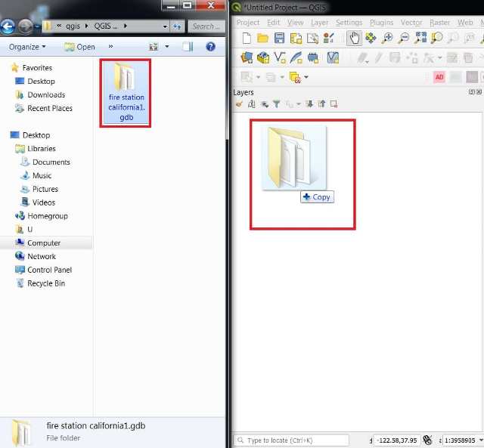Open the Explorer Help icon
The image size is (484, 448).
point(210,47)
